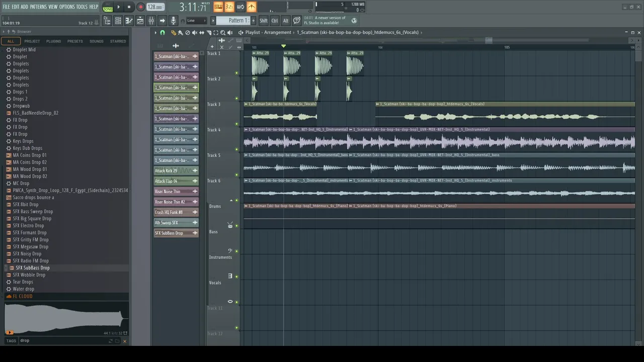
Task: Mute Track 1 with its green light
Action: [x=236, y=73]
